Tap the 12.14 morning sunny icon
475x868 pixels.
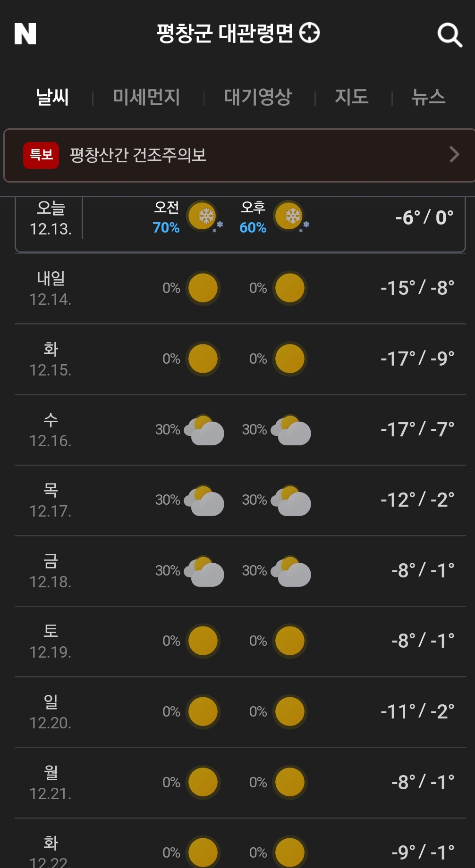203,288
